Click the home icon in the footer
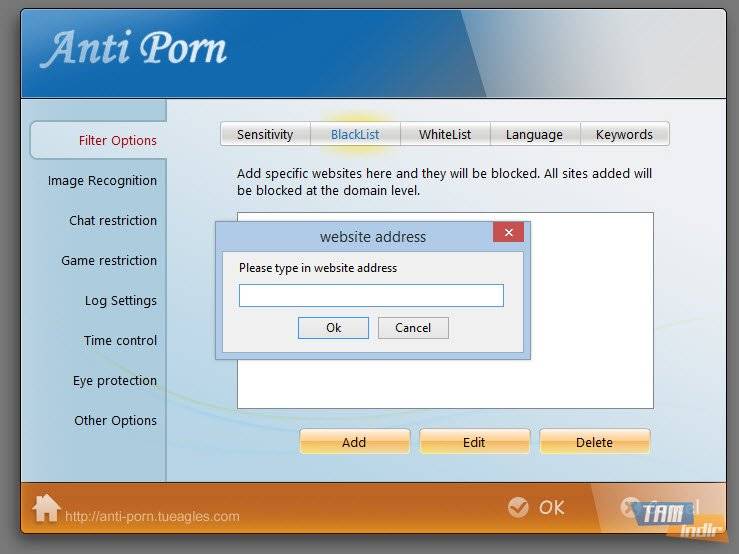This screenshot has width=739, height=554. [x=46, y=508]
